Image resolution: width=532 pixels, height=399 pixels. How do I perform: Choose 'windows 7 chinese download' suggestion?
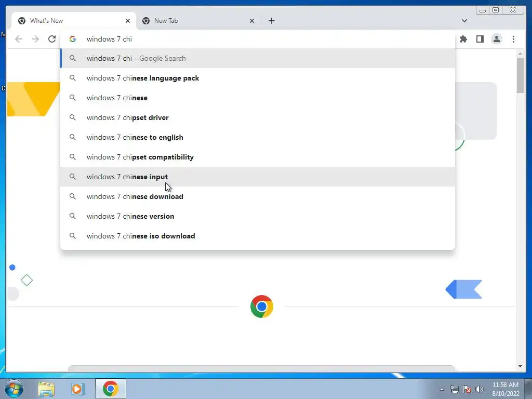click(258, 196)
